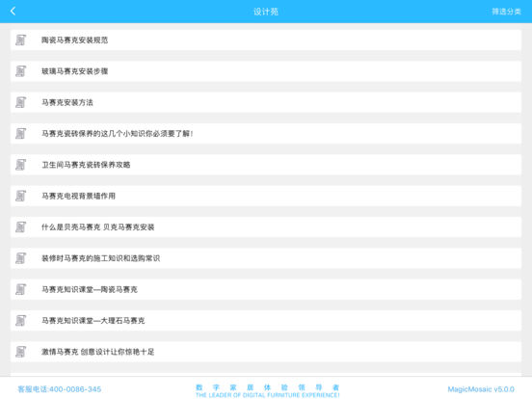Click the MagicMosaic v5.0.0 version label
The image size is (532, 399).
pyautogui.click(x=481, y=389)
